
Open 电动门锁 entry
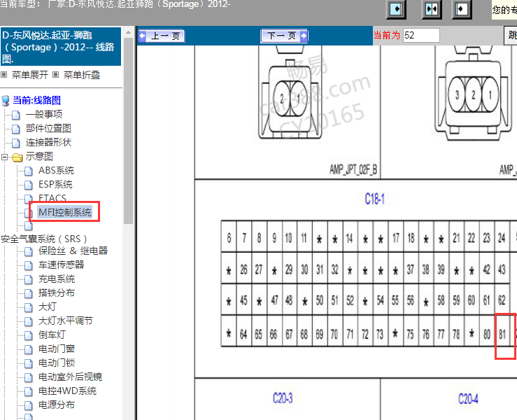click(57, 363)
